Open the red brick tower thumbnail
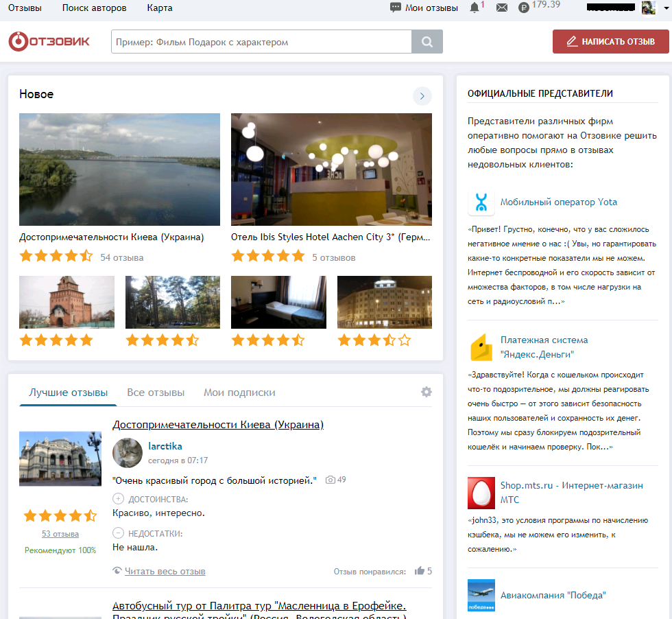Screen dimensions: 672x619 tap(67, 302)
